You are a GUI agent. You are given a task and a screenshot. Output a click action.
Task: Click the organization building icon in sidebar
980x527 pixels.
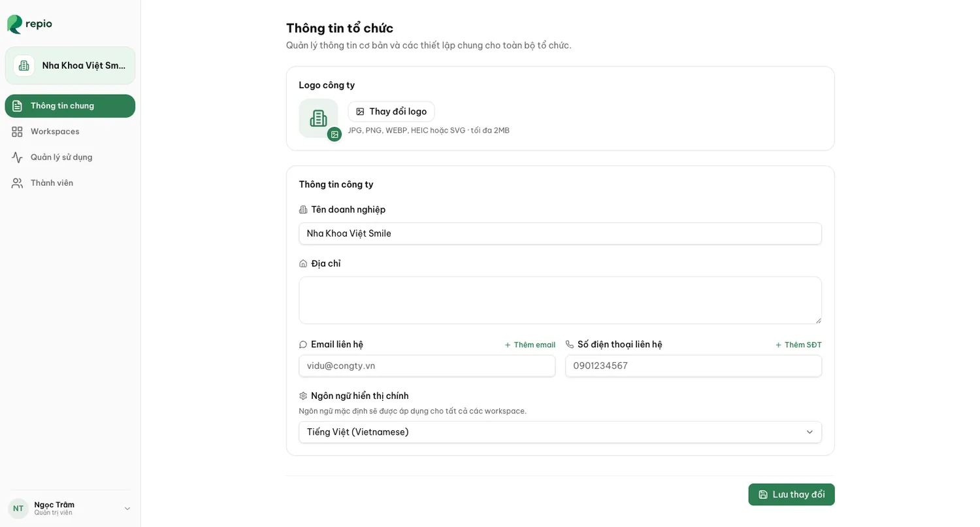tap(24, 65)
